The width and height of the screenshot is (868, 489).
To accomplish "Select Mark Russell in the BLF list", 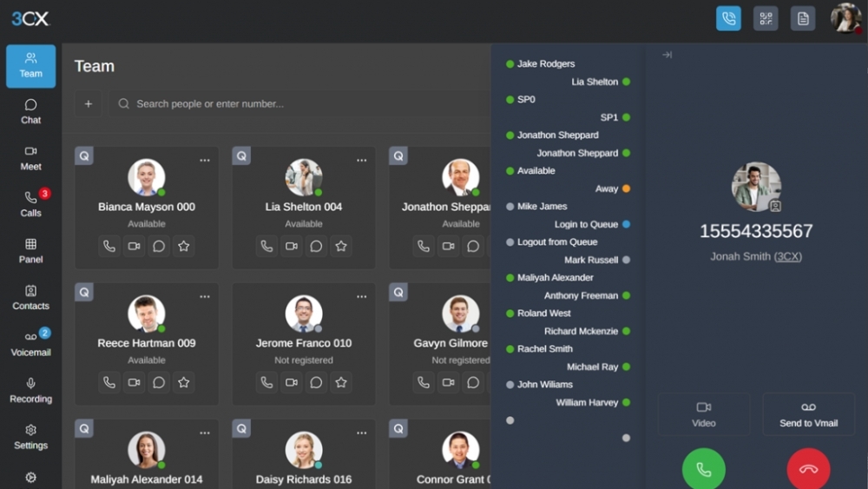I will (597, 260).
